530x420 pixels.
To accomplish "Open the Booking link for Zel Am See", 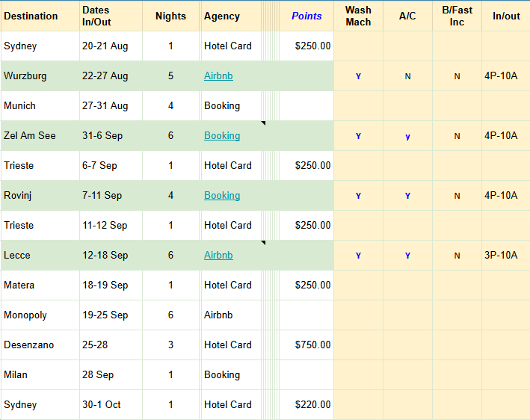I will 222,135.
